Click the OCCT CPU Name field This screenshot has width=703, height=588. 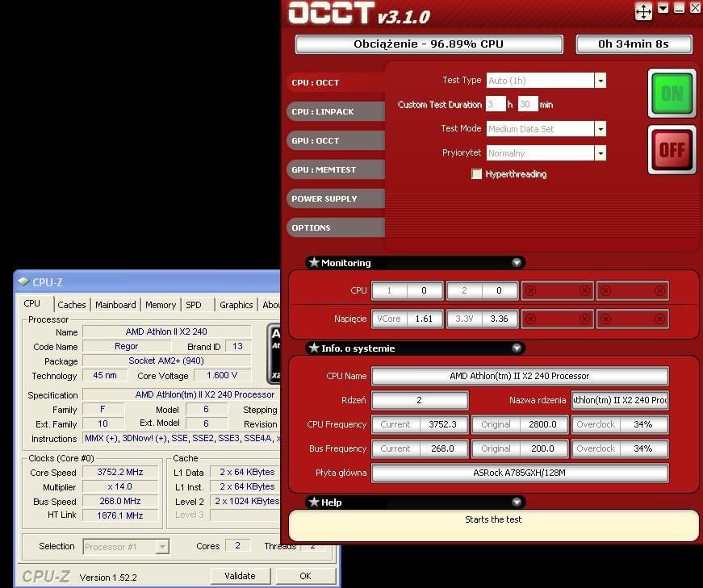pyautogui.click(x=520, y=376)
